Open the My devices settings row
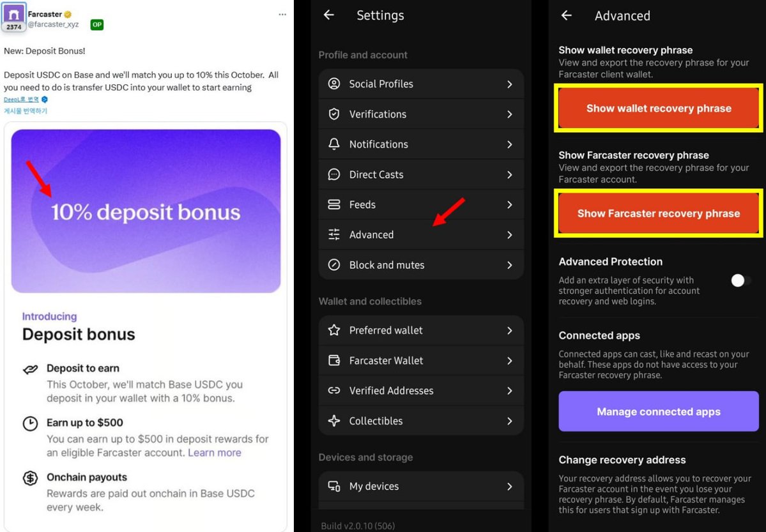 tap(421, 486)
